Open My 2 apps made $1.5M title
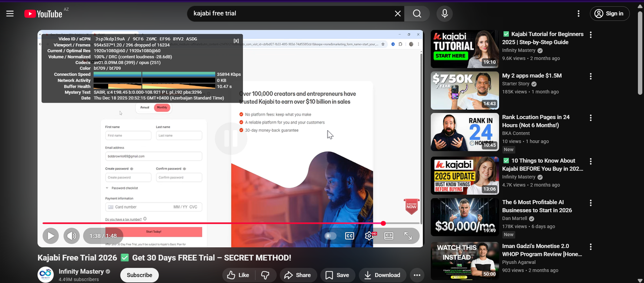644x283 pixels. pos(532,75)
